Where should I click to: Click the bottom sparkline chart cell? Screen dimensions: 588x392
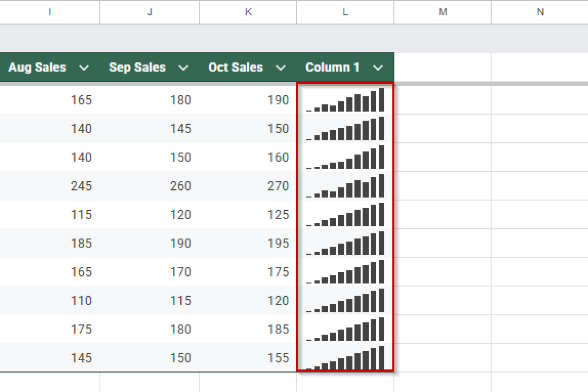click(x=345, y=358)
